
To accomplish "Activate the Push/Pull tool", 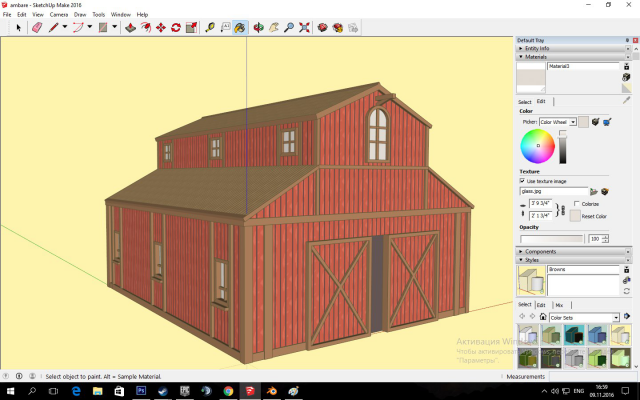I will pyautogui.click(x=131, y=28).
